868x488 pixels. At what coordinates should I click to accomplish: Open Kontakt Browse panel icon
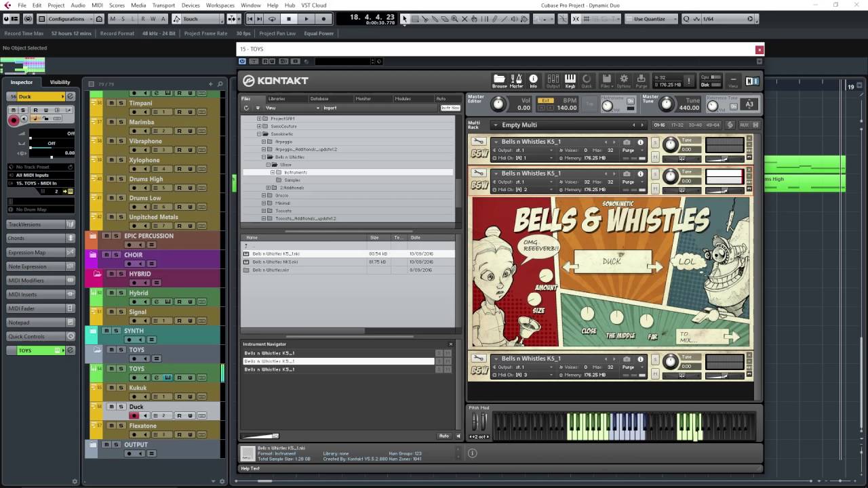(499, 80)
